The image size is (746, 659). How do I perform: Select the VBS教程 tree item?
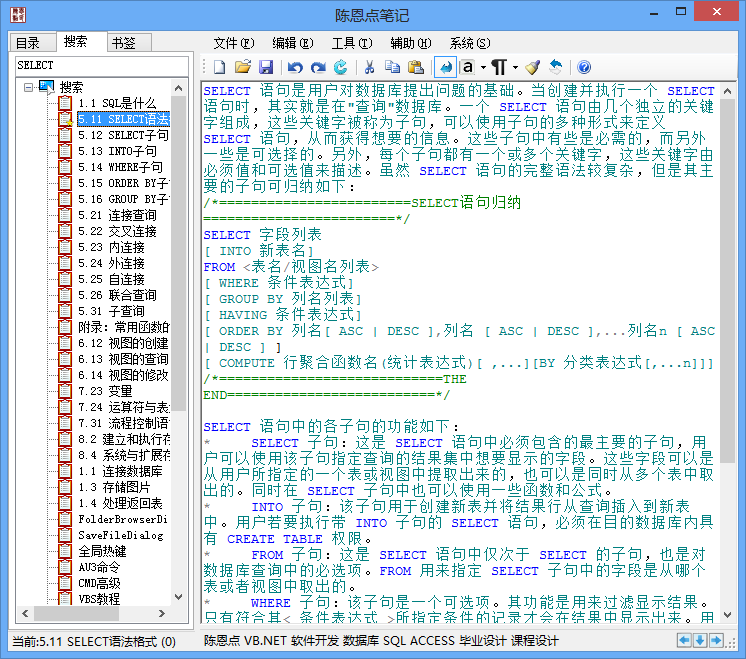(x=99, y=599)
